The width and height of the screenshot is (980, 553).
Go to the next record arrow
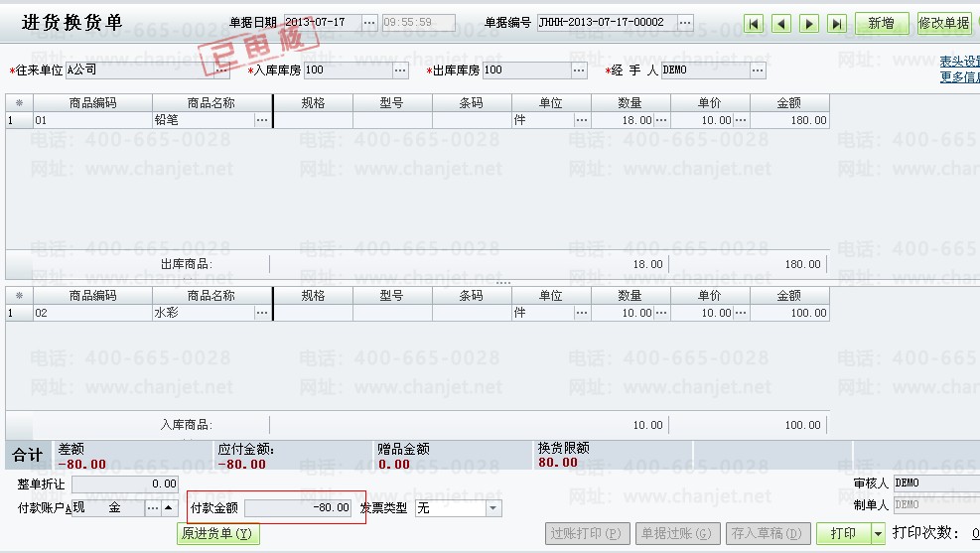[809, 24]
